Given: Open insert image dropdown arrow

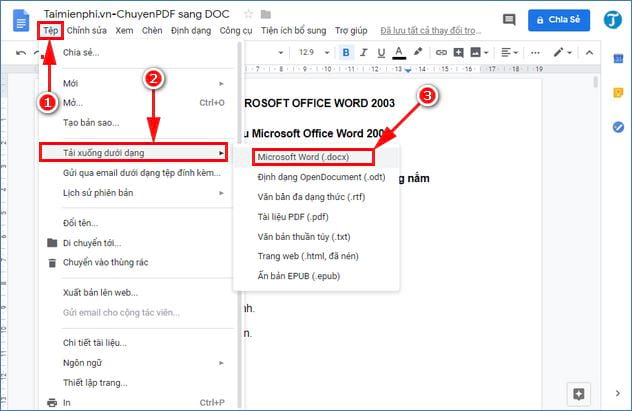Looking at the screenshot, I should click(x=486, y=53).
